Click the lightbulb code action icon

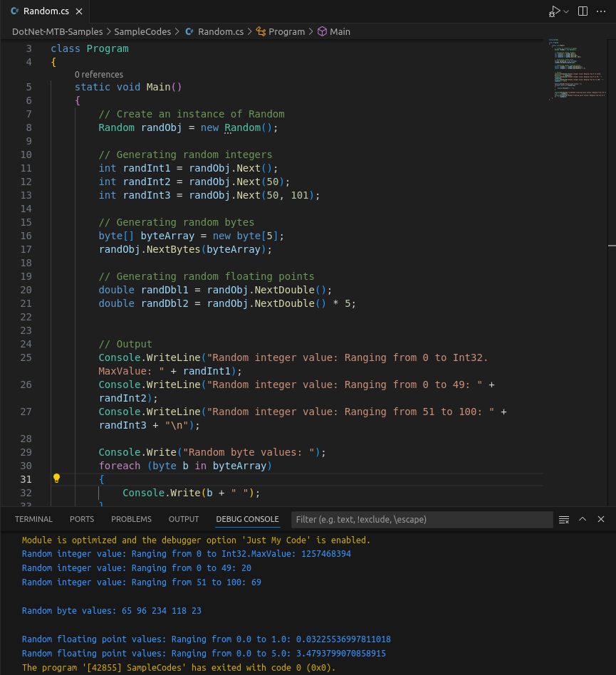[x=56, y=478]
